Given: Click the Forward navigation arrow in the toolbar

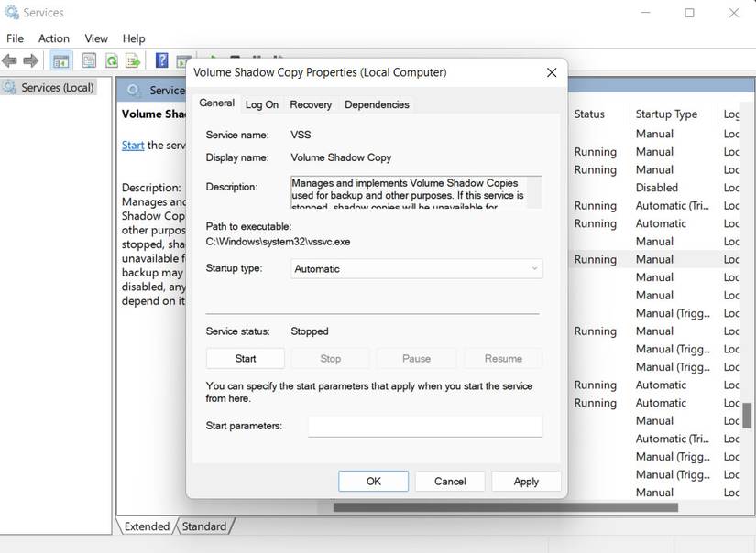Looking at the screenshot, I should click(x=30, y=60).
